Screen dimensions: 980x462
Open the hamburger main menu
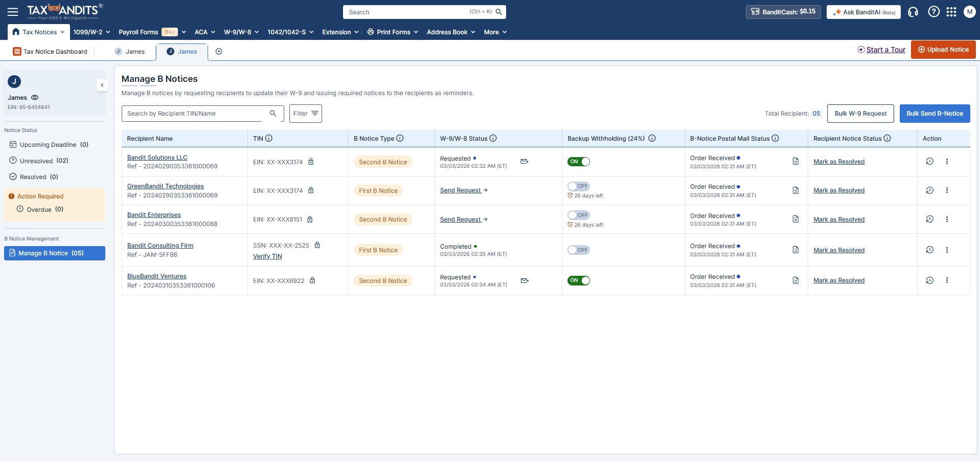(13, 12)
